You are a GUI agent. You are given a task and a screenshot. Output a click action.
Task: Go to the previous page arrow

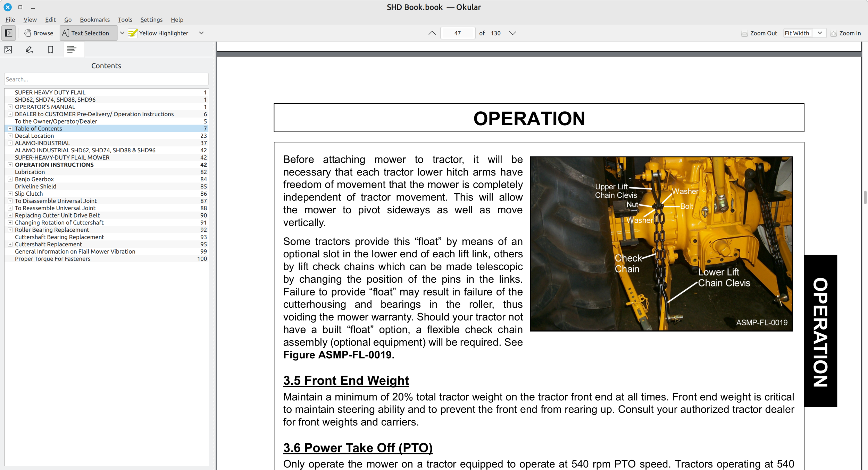click(x=432, y=33)
